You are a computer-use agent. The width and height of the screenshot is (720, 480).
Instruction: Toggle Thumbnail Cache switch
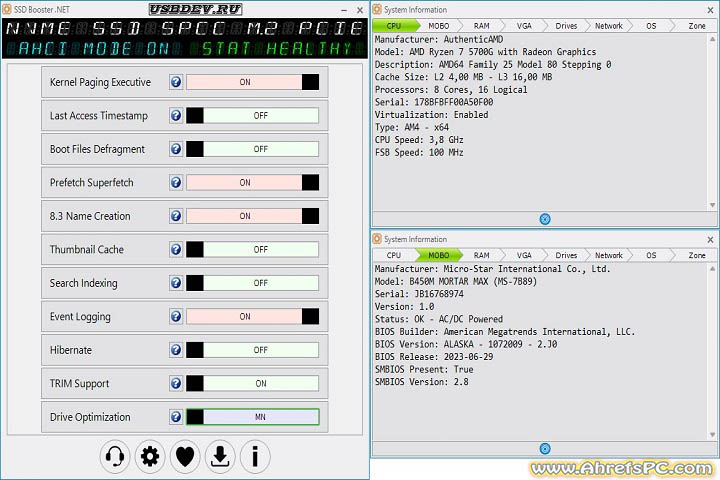[253, 249]
